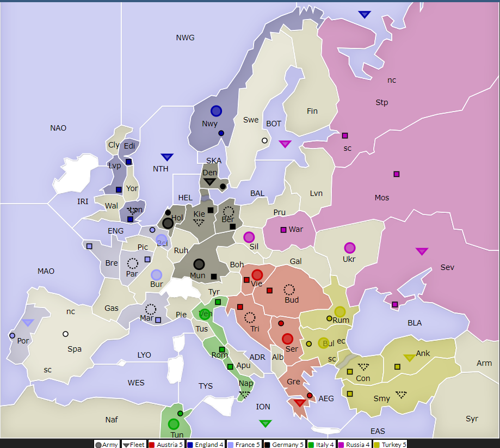Select the Naf province label
Viewport: 500px width, 448px height.
click(112, 420)
